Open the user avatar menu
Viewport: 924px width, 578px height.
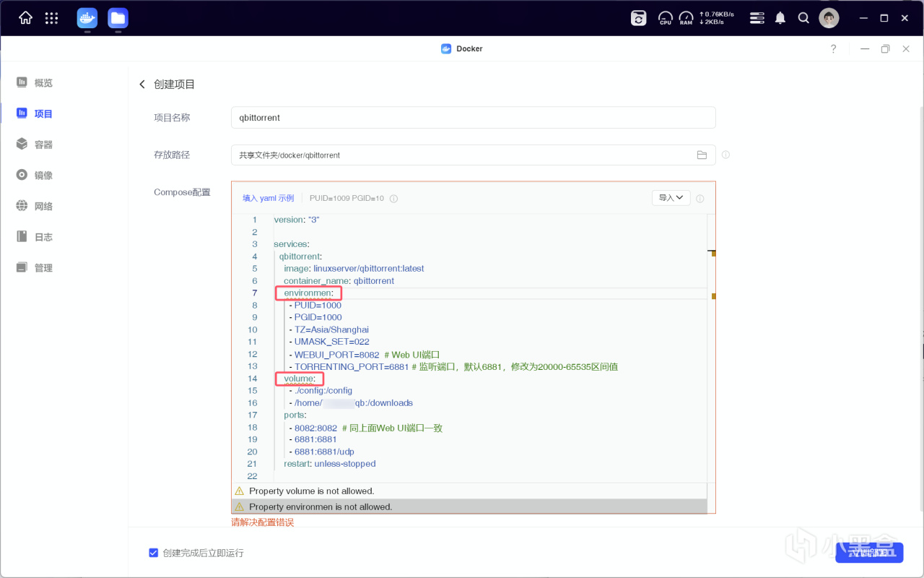[829, 18]
